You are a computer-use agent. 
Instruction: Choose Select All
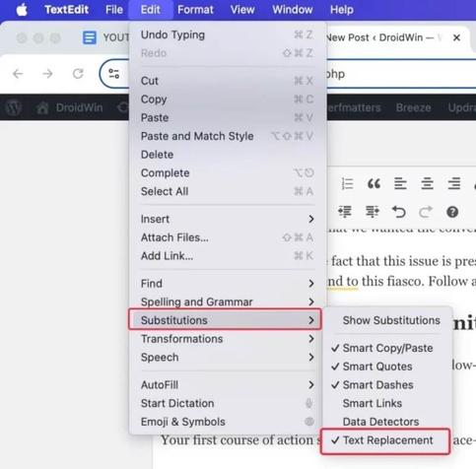click(x=228, y=191)
